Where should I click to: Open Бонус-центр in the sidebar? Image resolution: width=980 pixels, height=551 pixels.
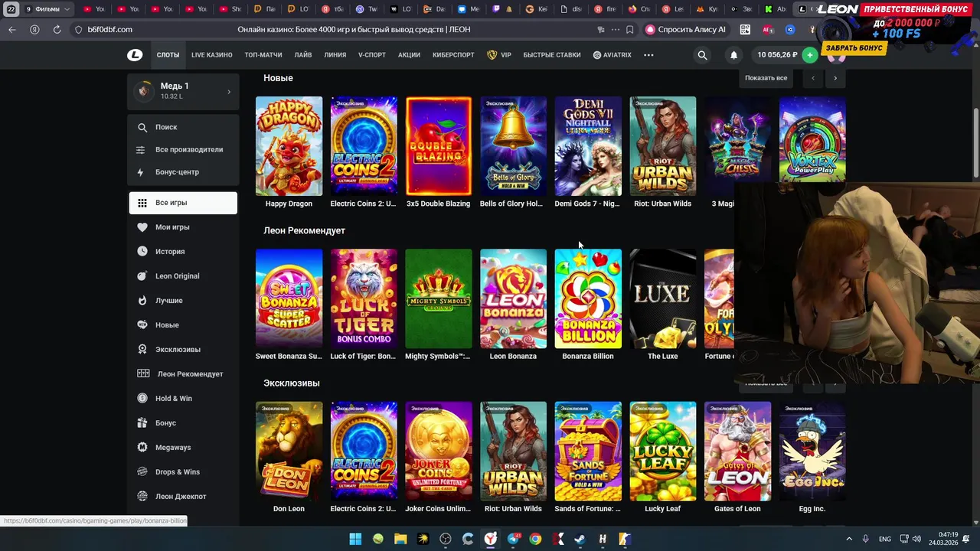[183, 172]
